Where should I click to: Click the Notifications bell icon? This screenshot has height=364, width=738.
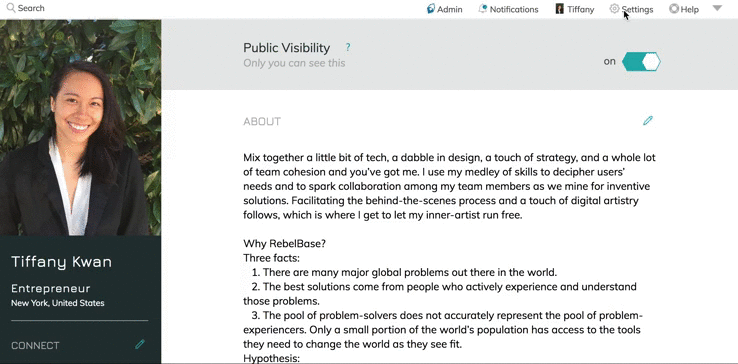tap(482, 8)
